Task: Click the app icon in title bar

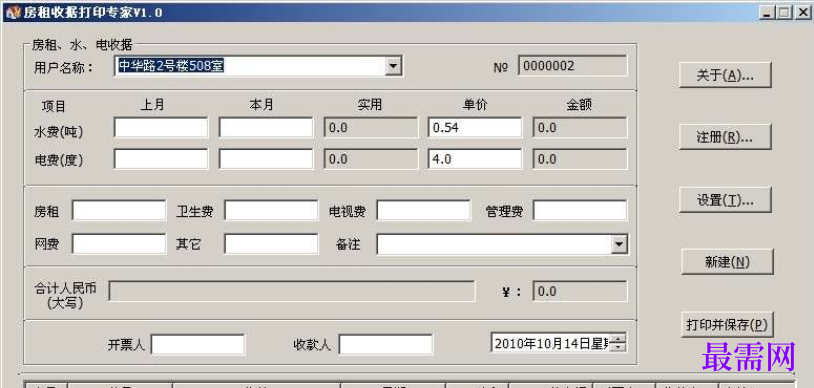Action: [x=13, y=12]
